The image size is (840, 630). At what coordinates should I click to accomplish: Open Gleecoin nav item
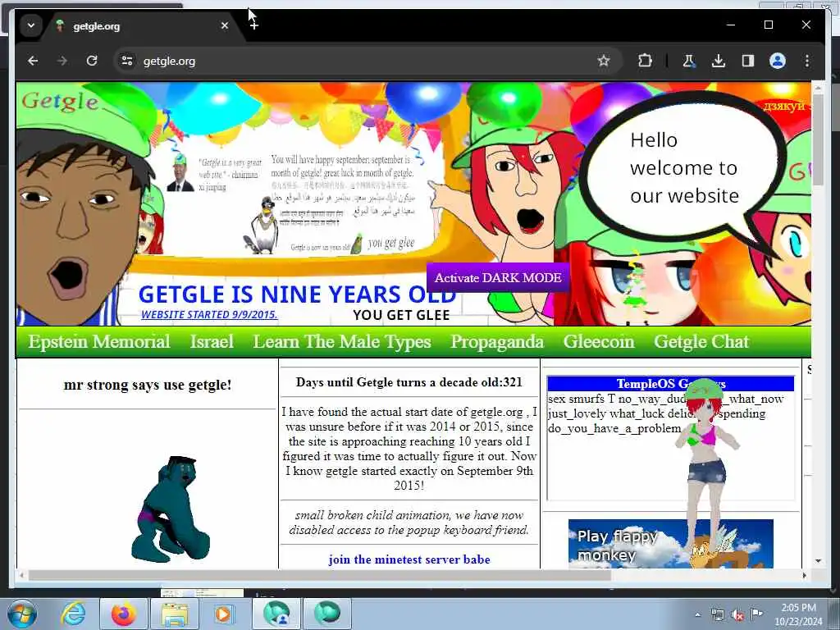pos(598,342)
